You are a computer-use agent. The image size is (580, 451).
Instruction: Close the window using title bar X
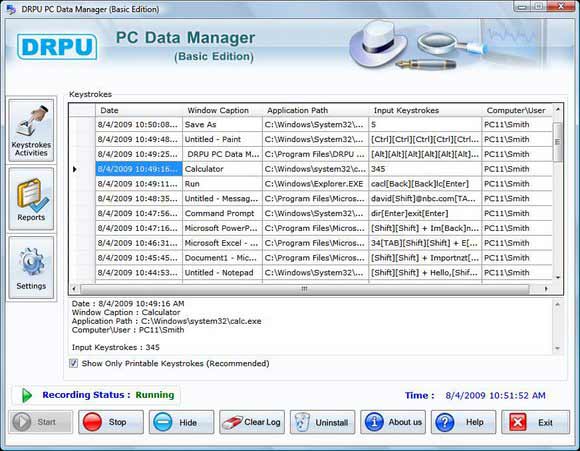tap(561, 6)
